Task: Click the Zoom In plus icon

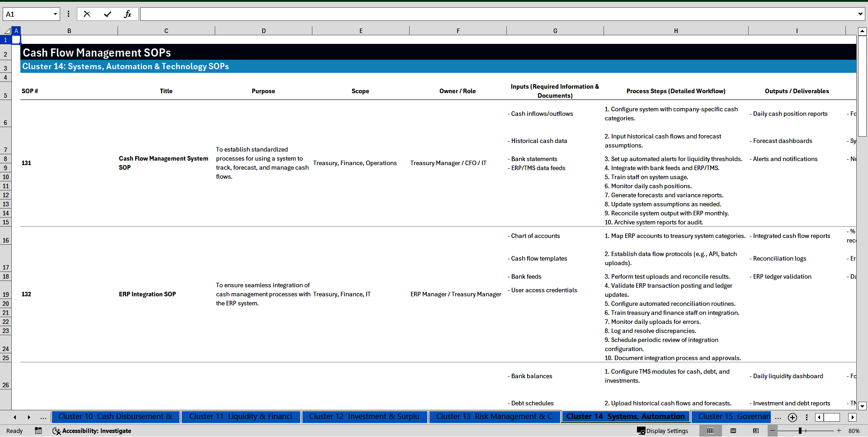Action: [x=839, y=431]
